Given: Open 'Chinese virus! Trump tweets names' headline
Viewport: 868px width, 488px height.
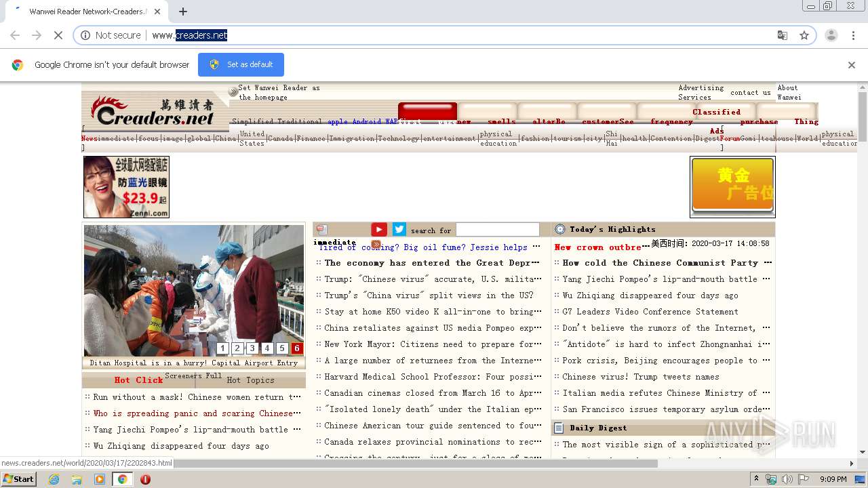Looking at the screenshot, I should pos(641,377).
